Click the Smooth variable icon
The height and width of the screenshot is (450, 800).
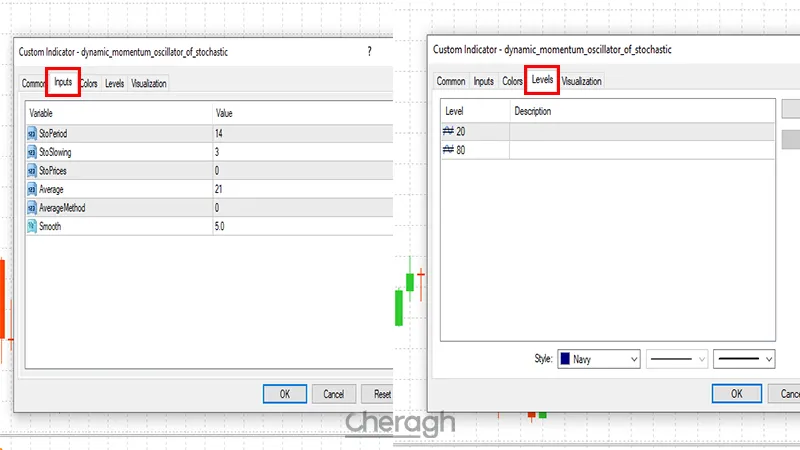coord(32,227)
